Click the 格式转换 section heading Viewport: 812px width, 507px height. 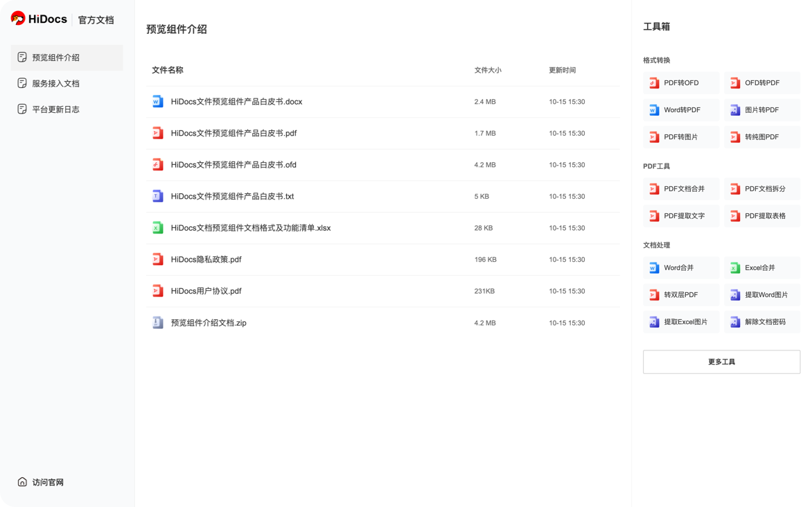click(x=657, y=60)
